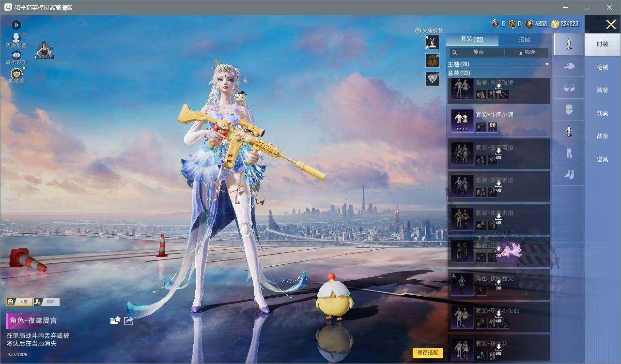This screenshot has width=621, height=364.
Task: Select the 套装-午间小调 outfit
Action: tap(498, 121)
